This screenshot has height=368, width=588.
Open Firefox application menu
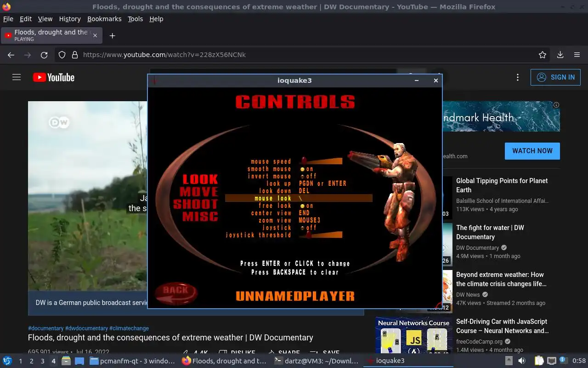pyautogui.click(x=577, y=55)
